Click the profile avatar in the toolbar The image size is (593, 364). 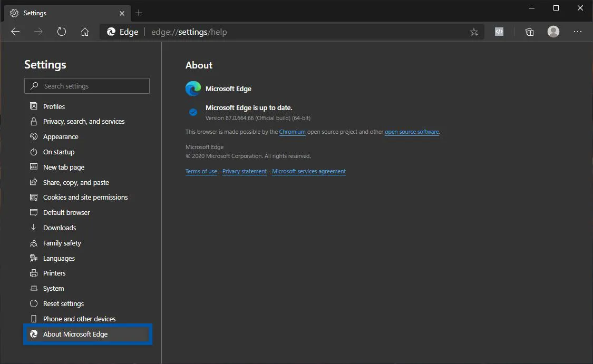553,32
